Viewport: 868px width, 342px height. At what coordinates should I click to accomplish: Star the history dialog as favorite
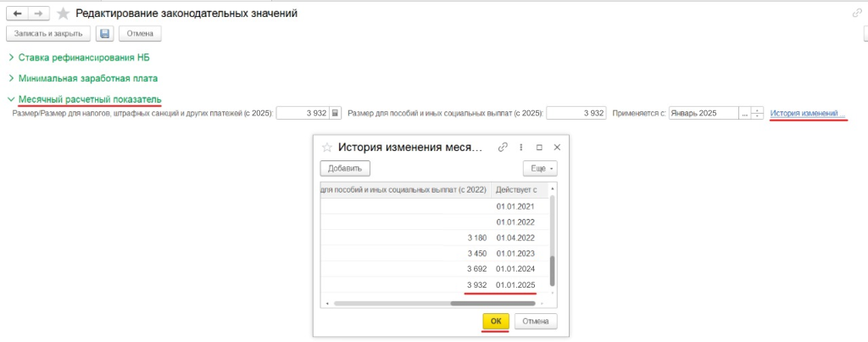point(326,147)
